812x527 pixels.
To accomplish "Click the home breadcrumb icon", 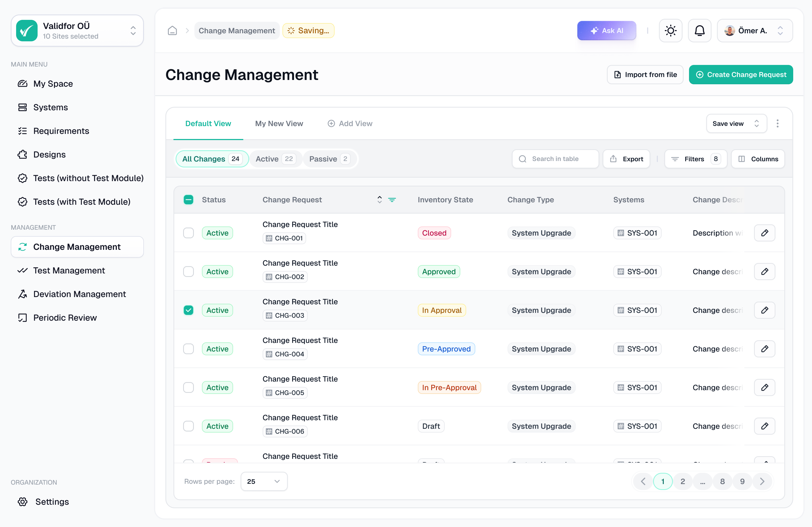I will pyautogui.click(x=172, y=31).
